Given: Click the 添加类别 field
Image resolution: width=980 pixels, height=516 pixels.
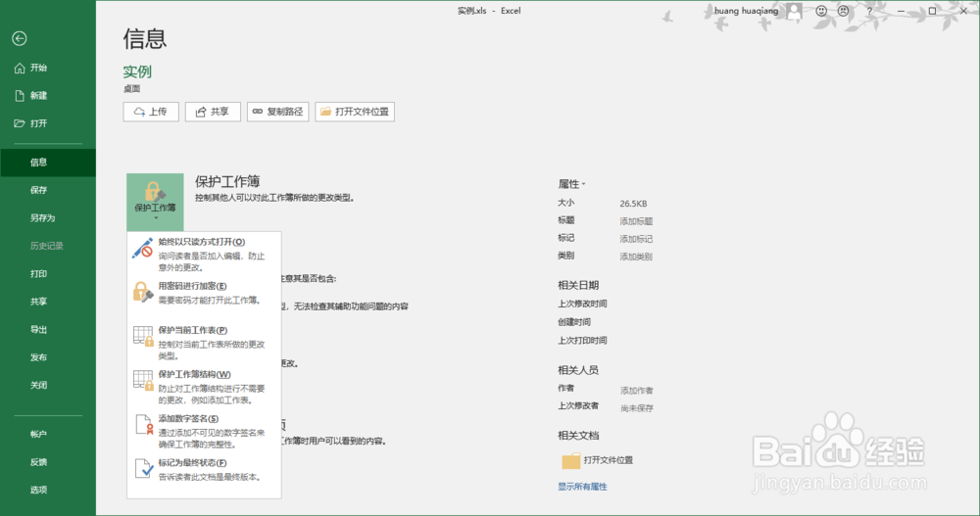Looking at the screenshot, I should pos(636,257).
